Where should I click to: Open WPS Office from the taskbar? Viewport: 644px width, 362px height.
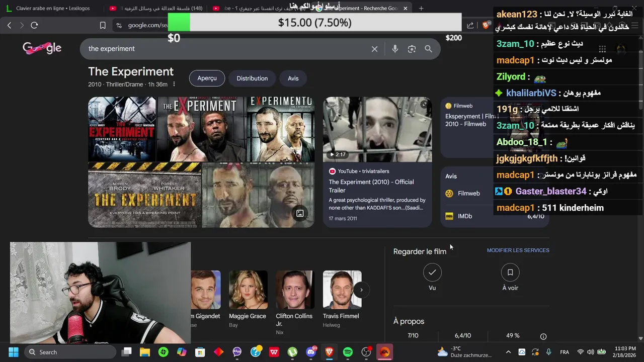pyautogui.click(x=274, y=352)
